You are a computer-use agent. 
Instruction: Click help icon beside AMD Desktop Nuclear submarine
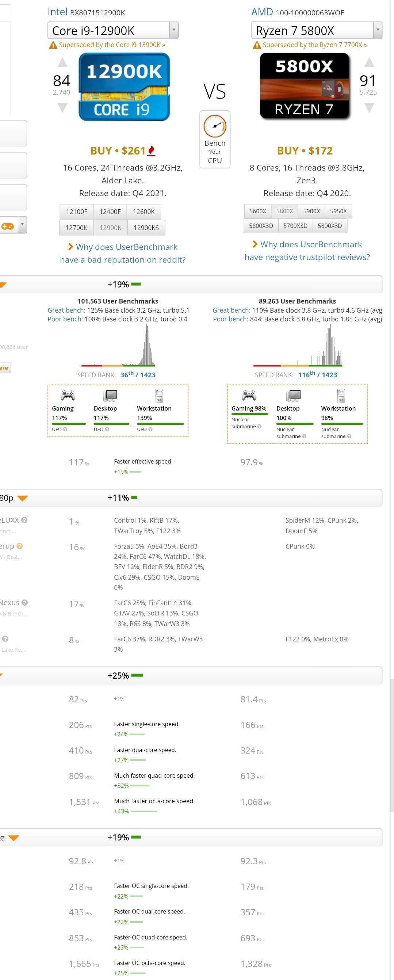pos(304,436)
